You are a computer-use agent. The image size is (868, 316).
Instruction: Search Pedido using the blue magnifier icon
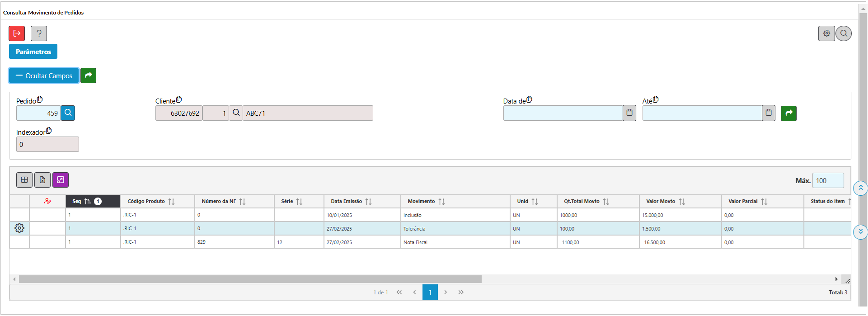pos(68,113)
